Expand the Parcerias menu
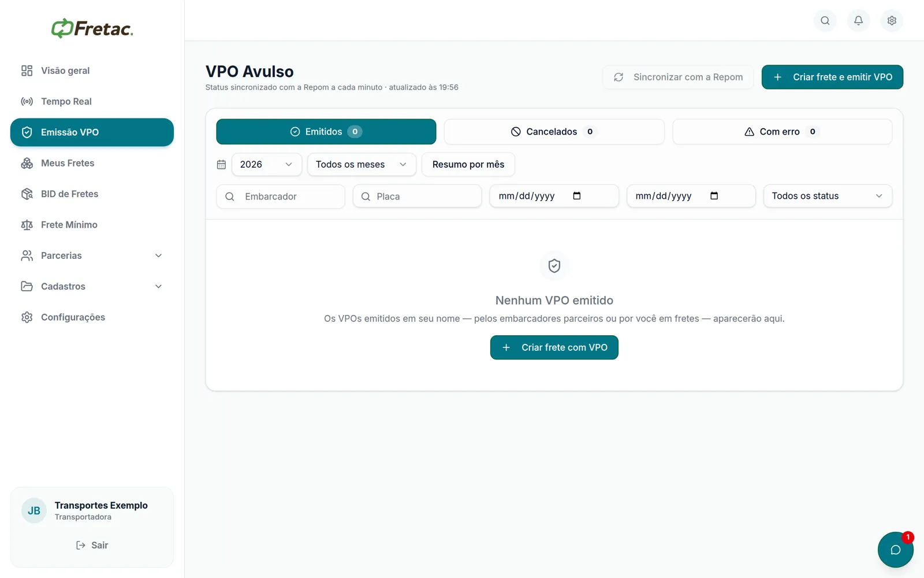The image size is (924, 578). [x=92, y=255]
